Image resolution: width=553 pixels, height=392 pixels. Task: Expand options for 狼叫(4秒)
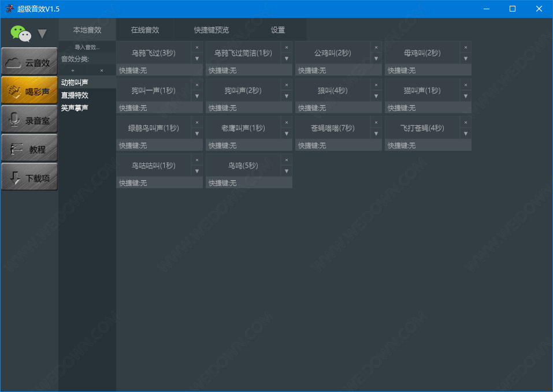pos(376,96)
